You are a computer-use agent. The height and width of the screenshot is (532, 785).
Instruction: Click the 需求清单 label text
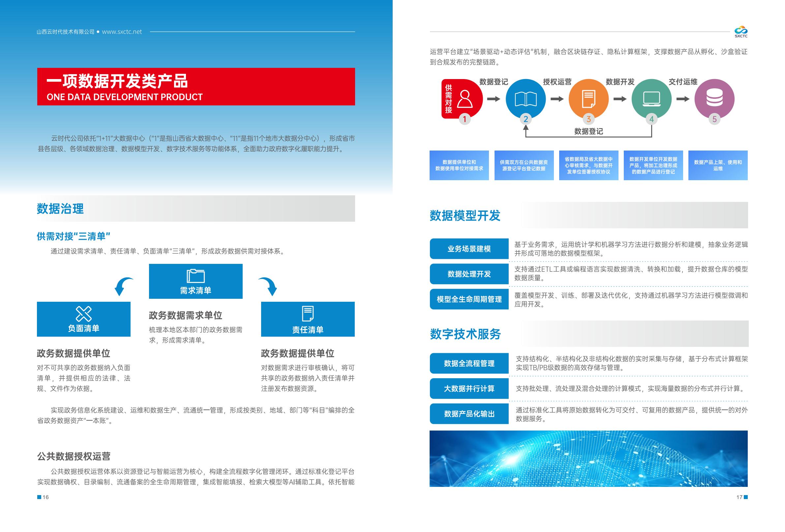(196, 290)
